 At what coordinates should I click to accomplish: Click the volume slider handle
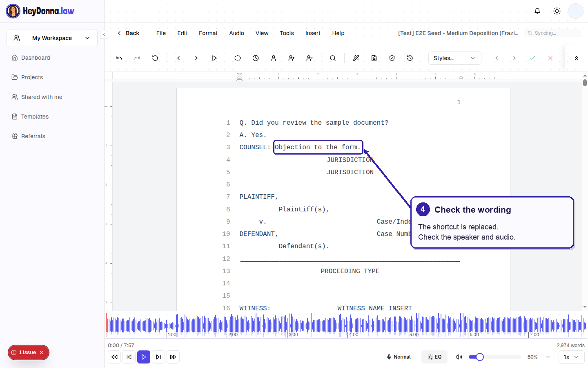click(480, 357)
